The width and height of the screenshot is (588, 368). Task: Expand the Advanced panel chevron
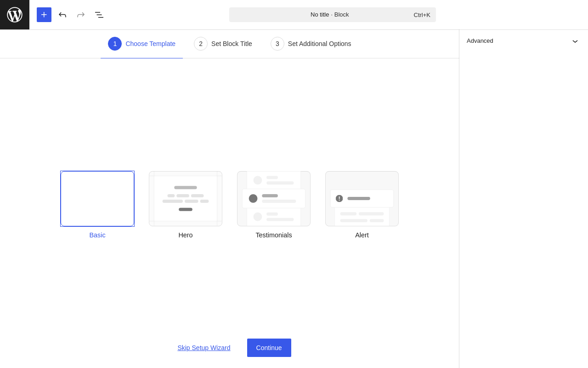pos(575,41)
